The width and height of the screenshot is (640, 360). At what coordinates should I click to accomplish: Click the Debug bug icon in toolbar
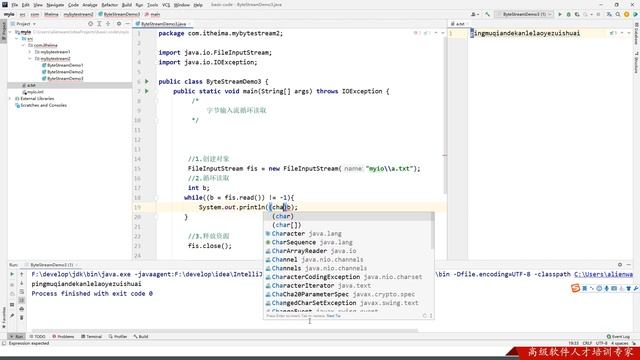tap(568, 14)
